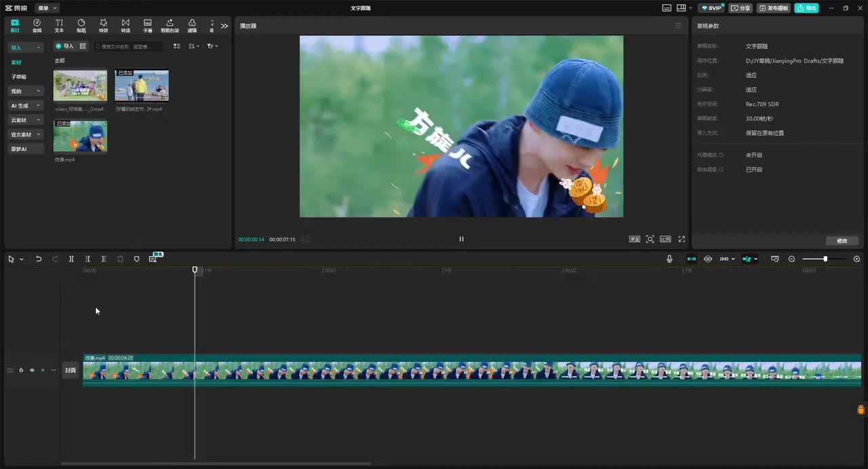Open the 特效 (Effects) tab icon

tap(103, 25)
